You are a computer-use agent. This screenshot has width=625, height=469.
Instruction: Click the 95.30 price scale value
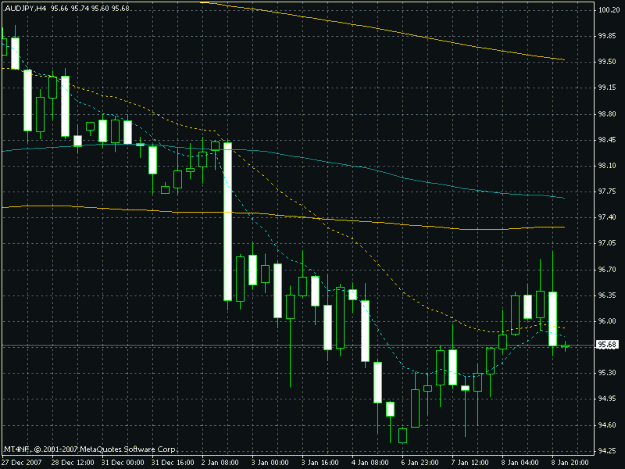coord(606,373)
